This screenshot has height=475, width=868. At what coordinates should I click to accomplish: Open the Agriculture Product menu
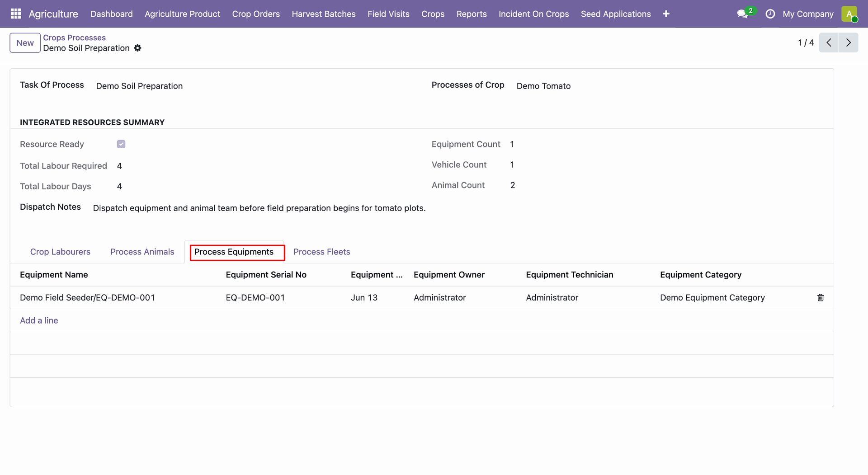tap(183, 14)
